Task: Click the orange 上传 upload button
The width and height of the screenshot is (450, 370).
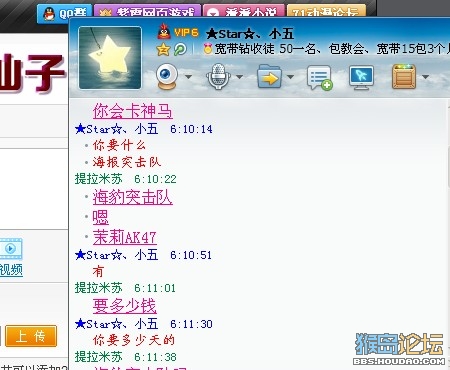Action: (31, 336)
